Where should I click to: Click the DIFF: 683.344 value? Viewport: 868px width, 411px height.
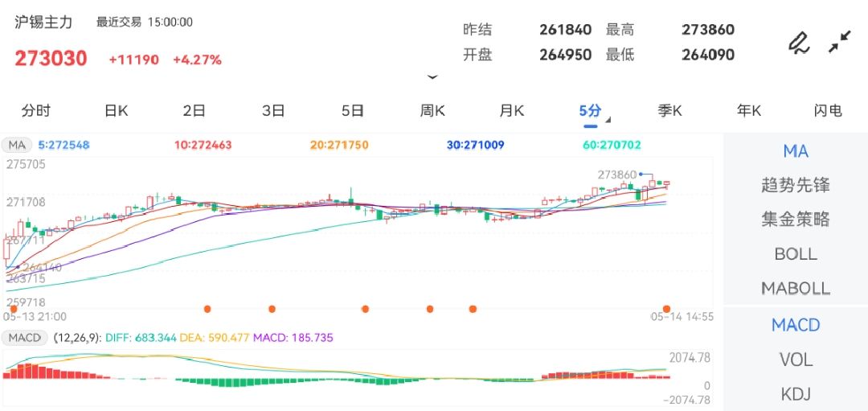(141, 337)
